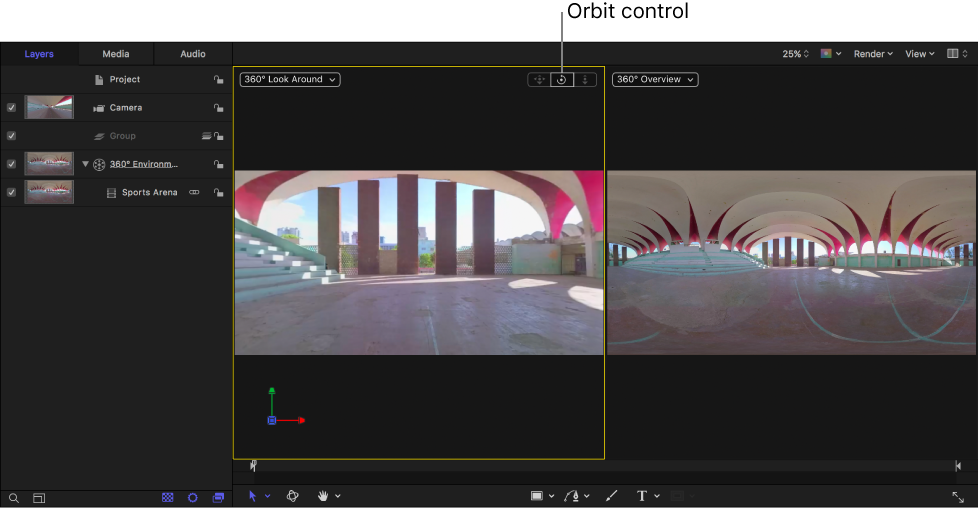Viewport: 978px width, 508px height.
Task: Collapse the 360° Environment group triangle
Action: tap(85, 164)
